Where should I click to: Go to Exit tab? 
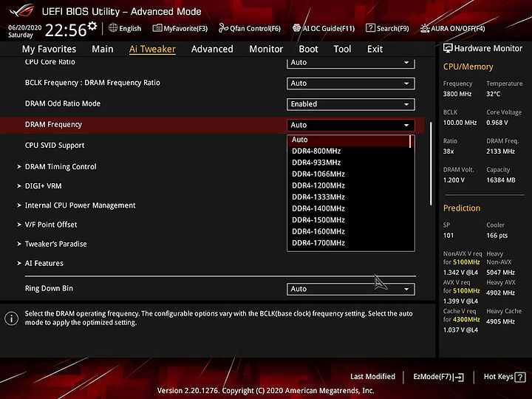point(375,50)
